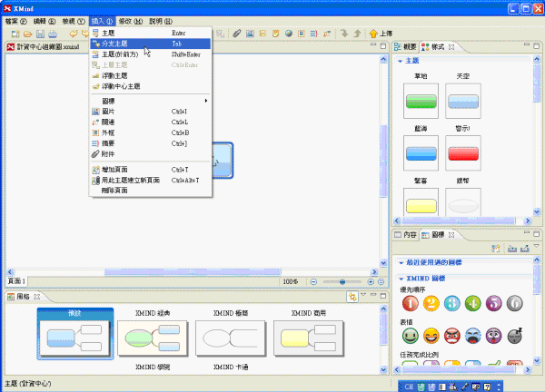Click the boundary frame toolbar icon

click(x=302, y=34)
